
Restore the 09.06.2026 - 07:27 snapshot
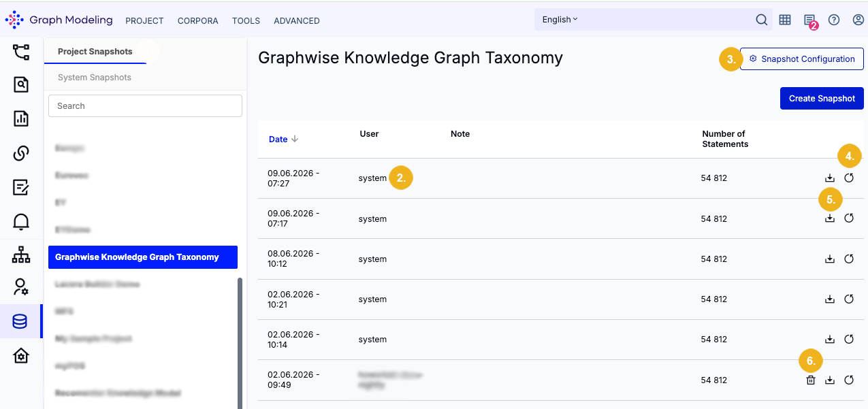(849, 178)
